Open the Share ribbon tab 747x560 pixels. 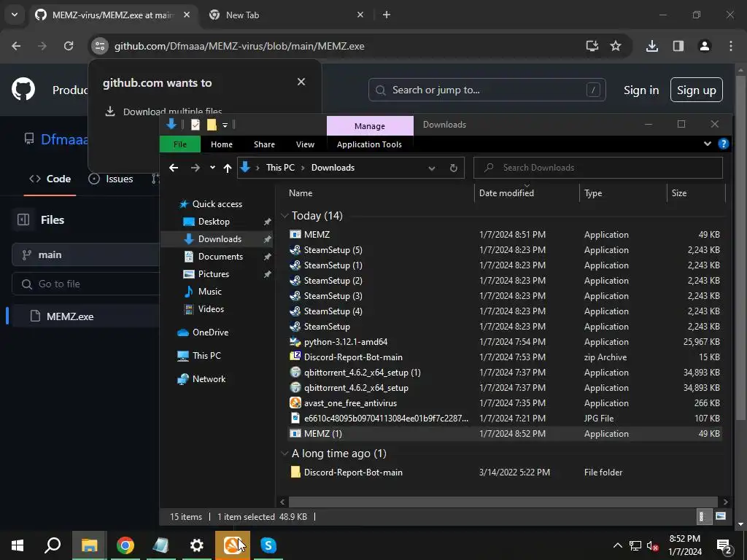pos(264,144)
